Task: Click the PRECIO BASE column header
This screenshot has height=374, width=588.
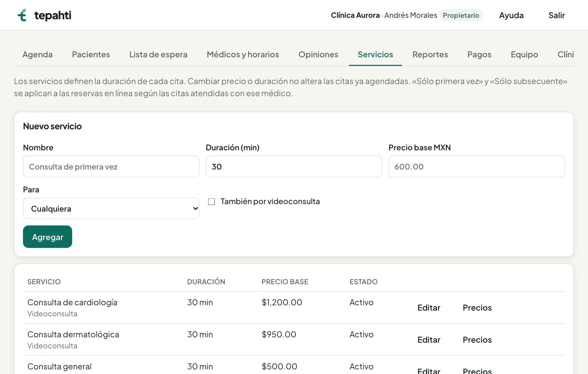Action: [x=285, y=282]
